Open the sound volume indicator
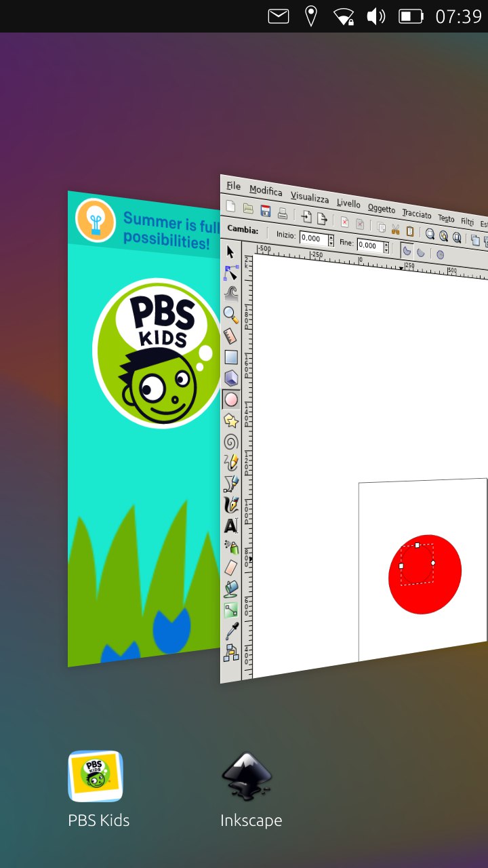Screen dimensions: 488x868 (x=376, y=16)
